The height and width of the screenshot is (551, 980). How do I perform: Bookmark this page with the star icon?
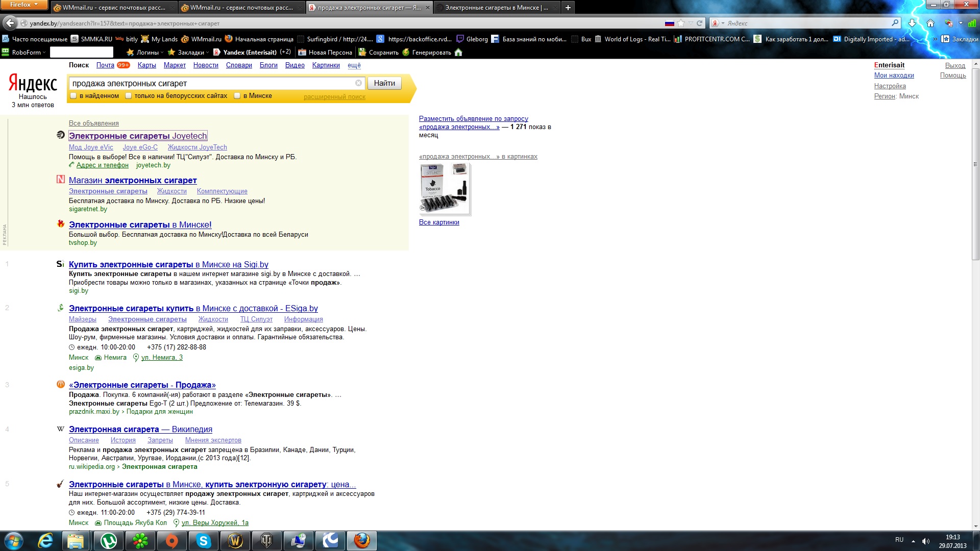point(680,23)
